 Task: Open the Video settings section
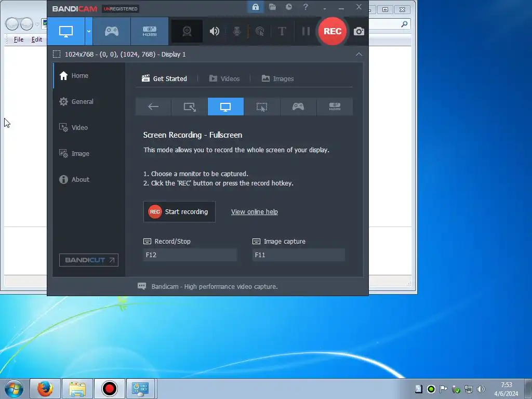click(89, 128)
